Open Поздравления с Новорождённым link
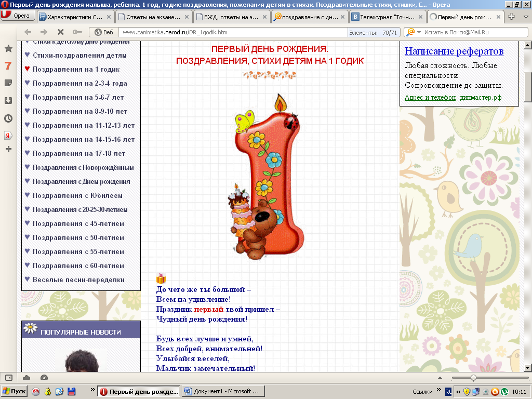532x399 pixels. [x=83, y=168]
